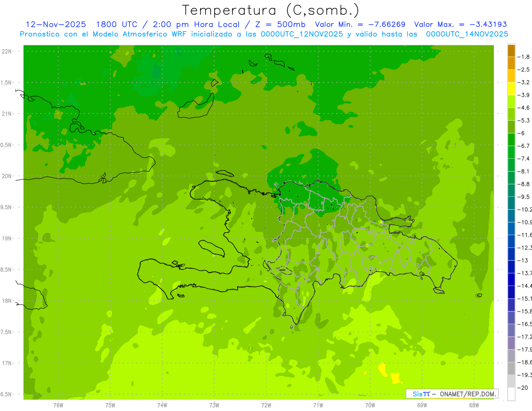The image size is (532, 411).
Task: Click the "74W" longitude axis label
Action: tap(162, 405)
